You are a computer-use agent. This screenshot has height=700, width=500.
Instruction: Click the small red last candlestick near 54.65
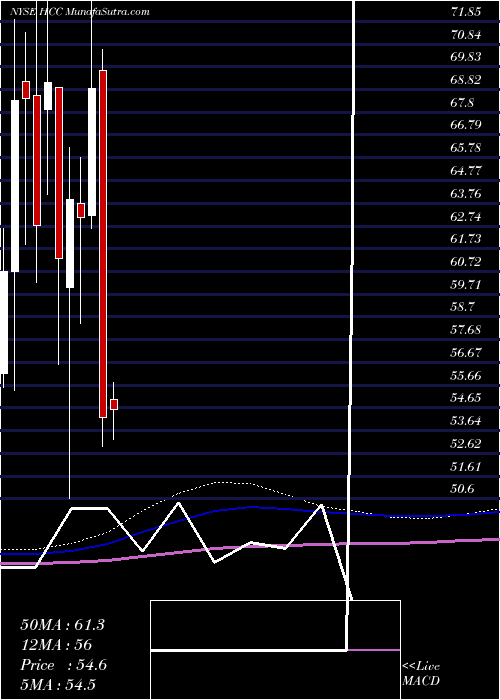(114, 404)
